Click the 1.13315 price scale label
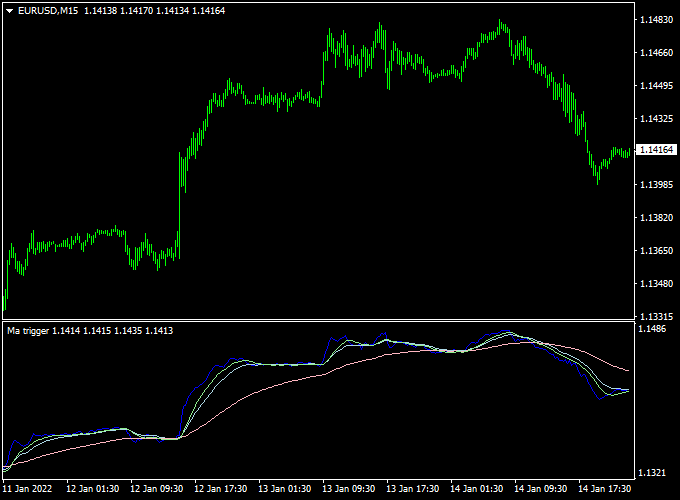Screen dimensions: 680x500 pyautogui.click(x=657, y=317)
